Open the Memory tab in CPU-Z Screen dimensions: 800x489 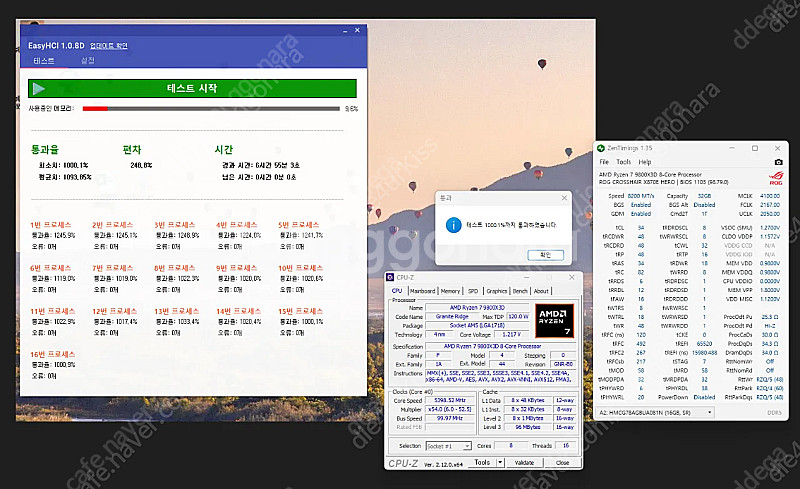[x=450, y=291]
